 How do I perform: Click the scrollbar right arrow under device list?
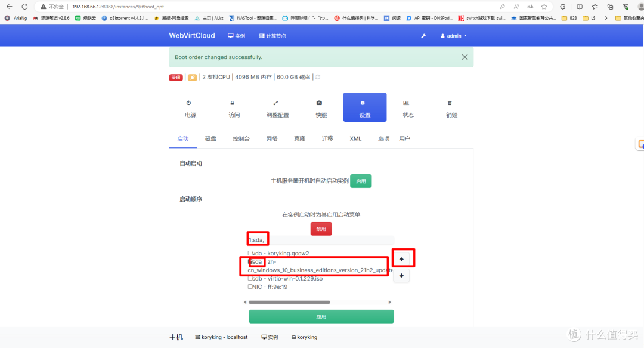coord(390,302)
